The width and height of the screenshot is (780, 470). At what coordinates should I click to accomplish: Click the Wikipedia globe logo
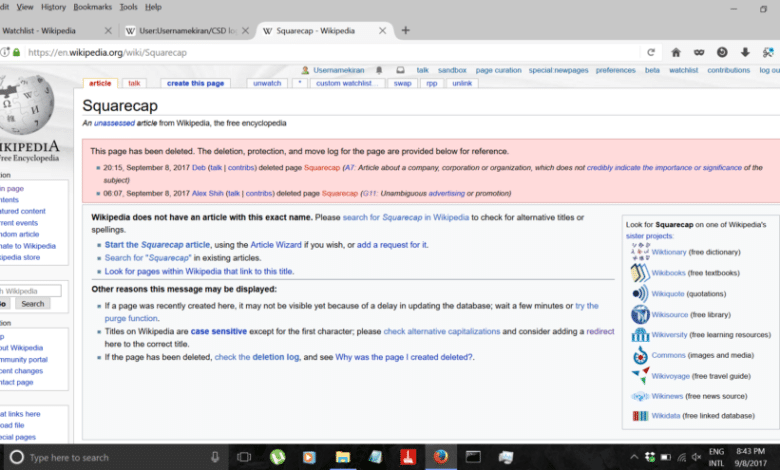coord(26,104)
